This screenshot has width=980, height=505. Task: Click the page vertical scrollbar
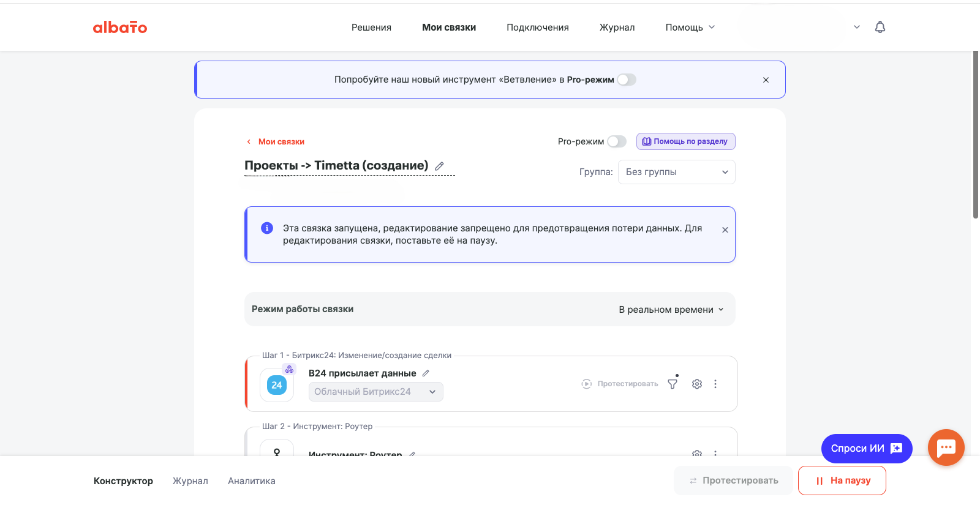tap(976, 135)
